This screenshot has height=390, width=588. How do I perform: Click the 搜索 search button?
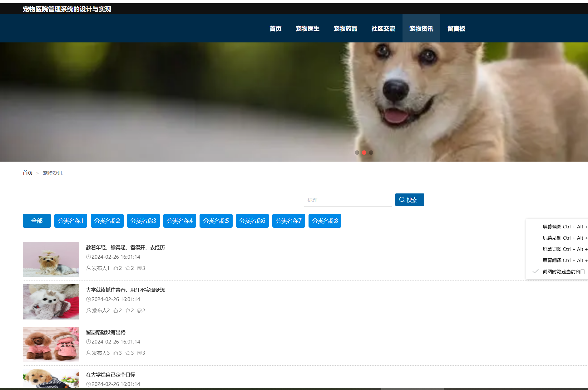point(409,200)
